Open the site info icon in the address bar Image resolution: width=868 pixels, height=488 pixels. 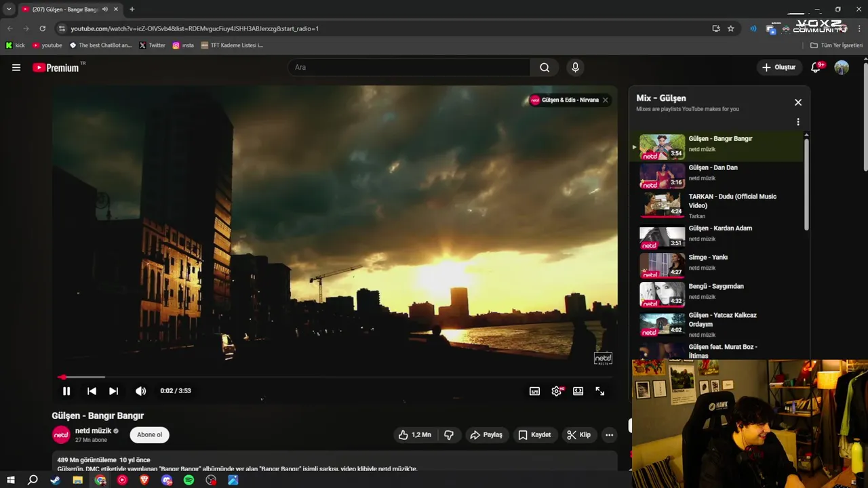(62, 28)
